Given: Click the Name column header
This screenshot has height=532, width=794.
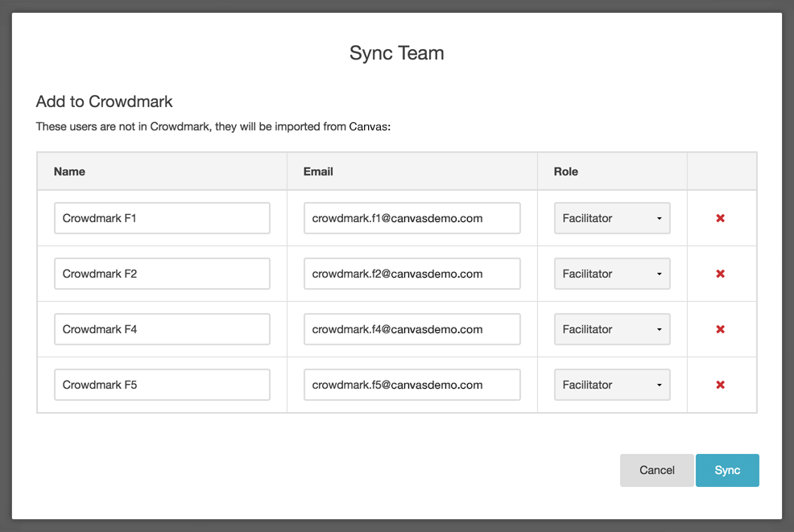Looking at the screenshot, I should point(69,171).
